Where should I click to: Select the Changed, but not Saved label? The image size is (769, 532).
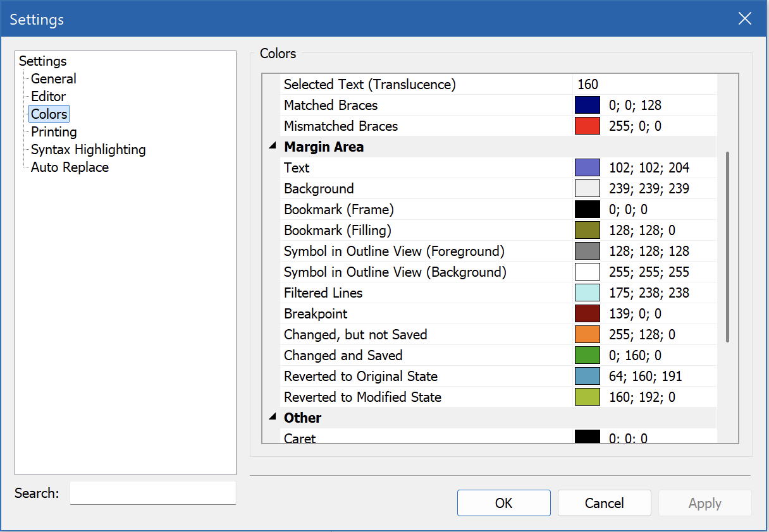[x=355, y=334]
